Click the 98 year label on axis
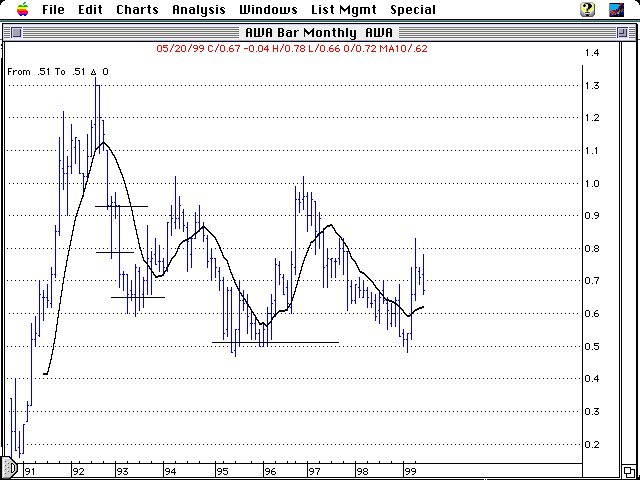Screen dimensions: 640x480 (x=362, y=471)
